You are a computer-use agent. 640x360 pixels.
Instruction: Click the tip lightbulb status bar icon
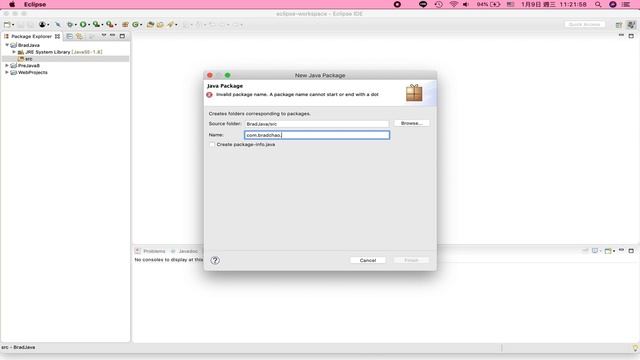tap(635, 348)
